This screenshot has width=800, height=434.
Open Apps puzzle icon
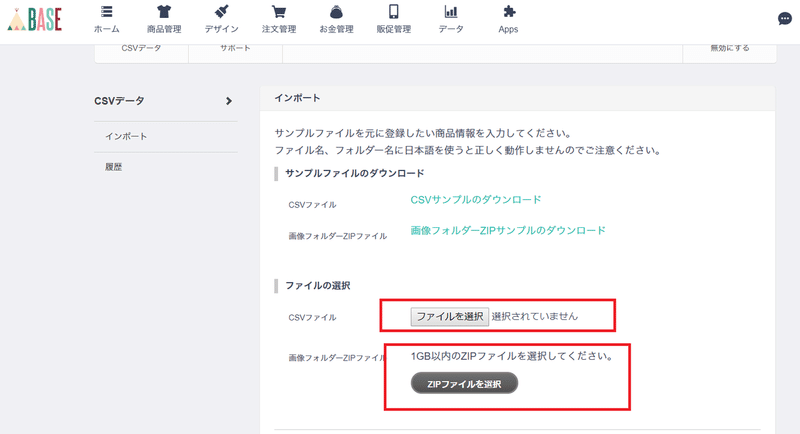point(509,11)
